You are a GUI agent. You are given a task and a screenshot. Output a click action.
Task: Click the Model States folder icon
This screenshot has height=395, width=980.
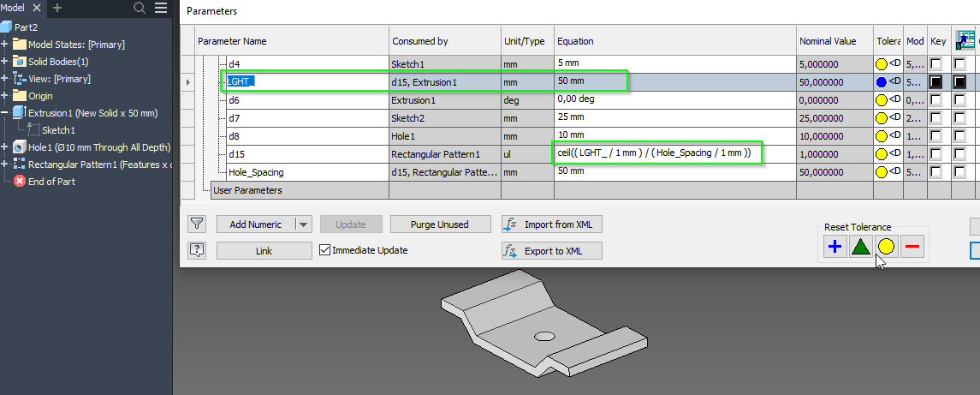[20, 45]
